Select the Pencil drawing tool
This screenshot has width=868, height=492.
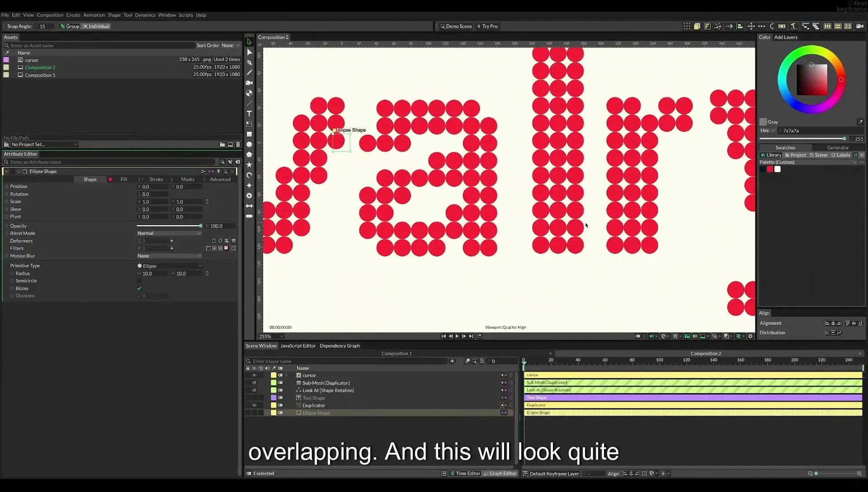(x=249, y=73)
